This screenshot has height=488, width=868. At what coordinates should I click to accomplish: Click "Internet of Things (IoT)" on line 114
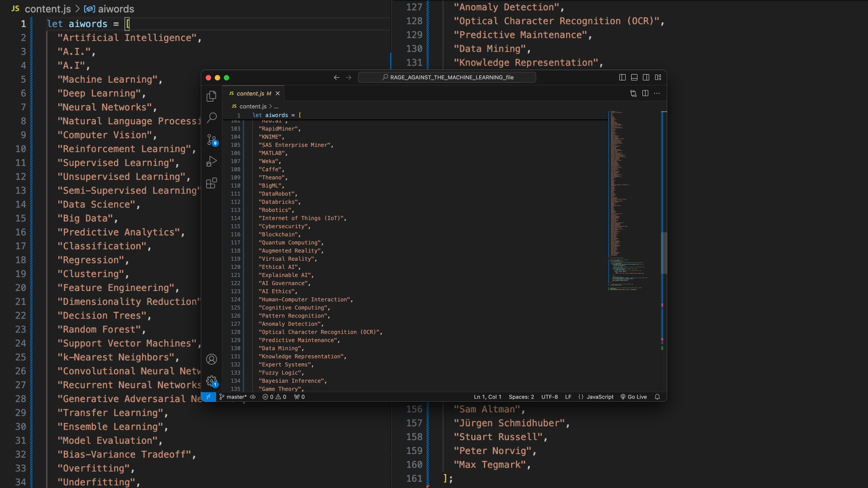301,218
